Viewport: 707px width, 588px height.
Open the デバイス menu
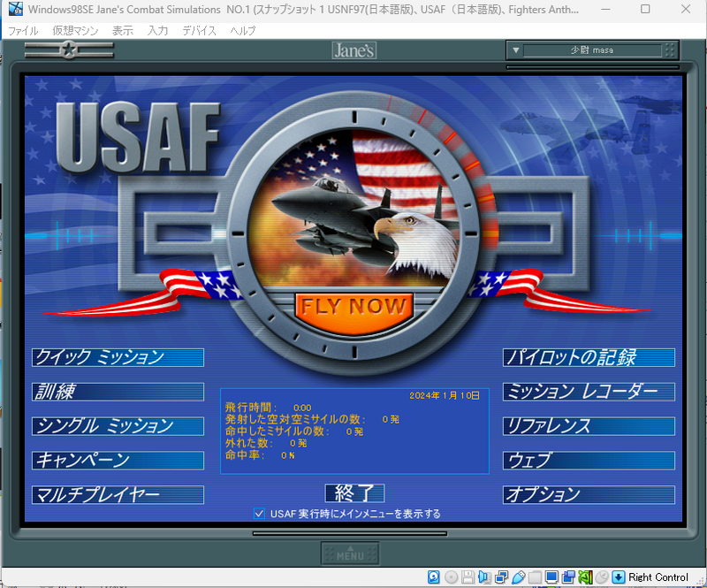point(200,31)
